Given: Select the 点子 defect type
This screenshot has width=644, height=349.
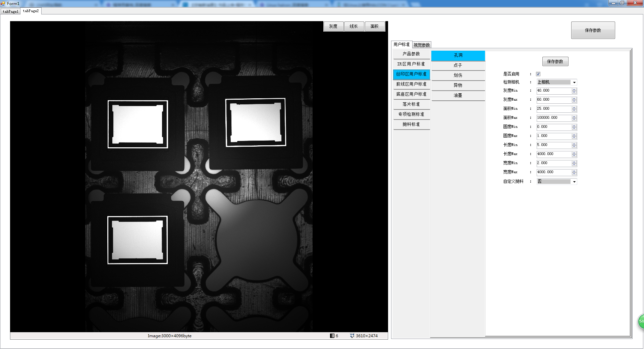Looking at the screenshot, I should [x=458, y=65].
